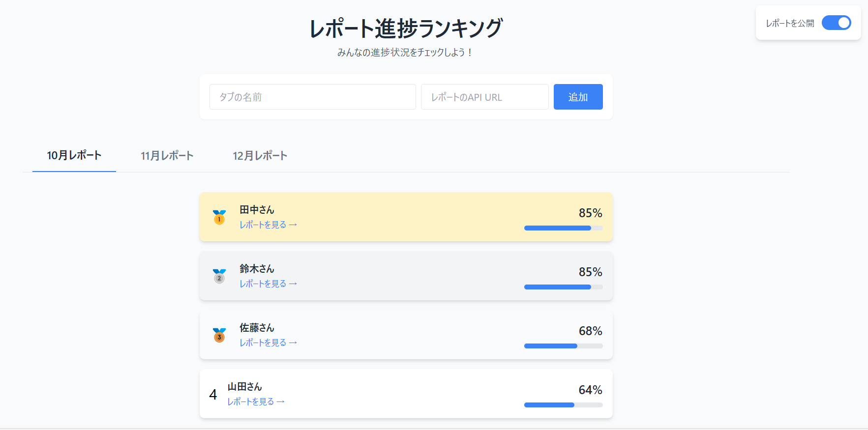Click the レポート進捗ランキング page heading
The image size is (868, 430).
point(406,28)
